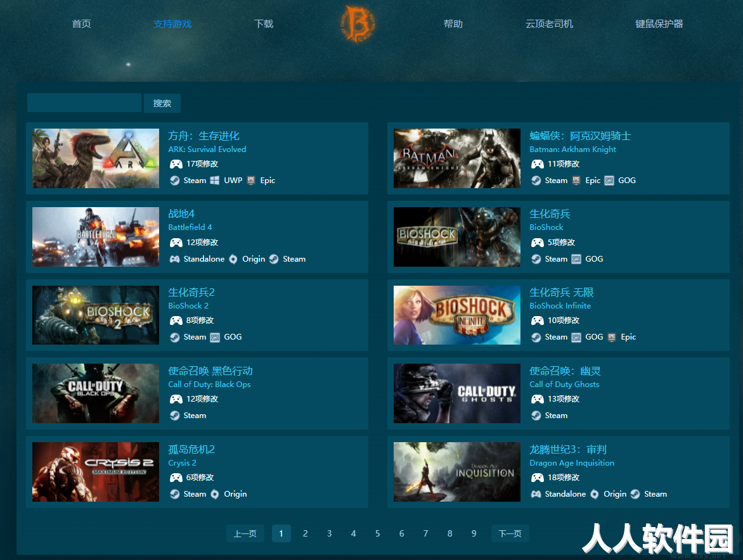Select current page 1 button
The height and width of the screenshot is (560, 743).
point(281,533)
